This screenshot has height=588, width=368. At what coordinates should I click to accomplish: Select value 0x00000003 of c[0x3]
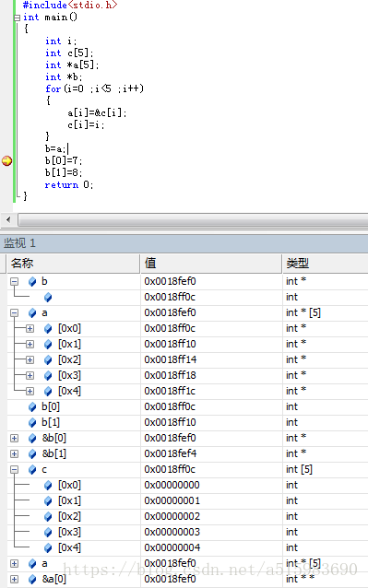pos(172,532)
